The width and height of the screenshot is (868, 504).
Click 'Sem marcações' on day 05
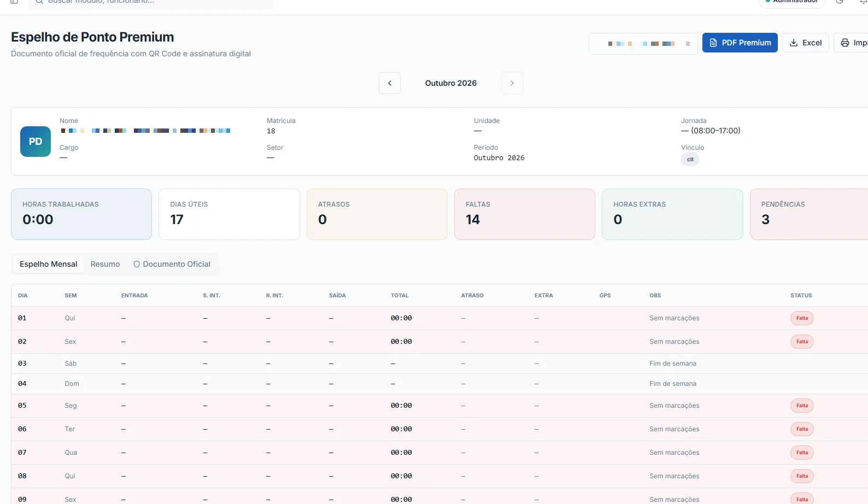(675, 406)
